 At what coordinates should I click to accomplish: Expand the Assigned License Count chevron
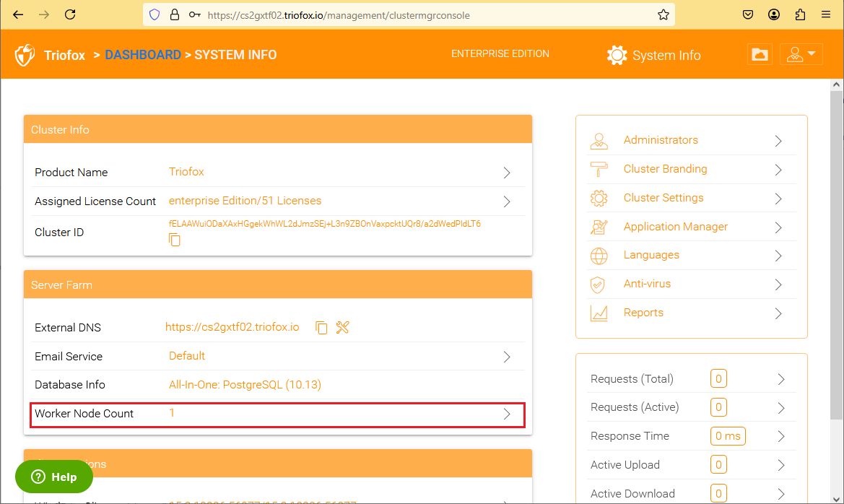[507, 201]
